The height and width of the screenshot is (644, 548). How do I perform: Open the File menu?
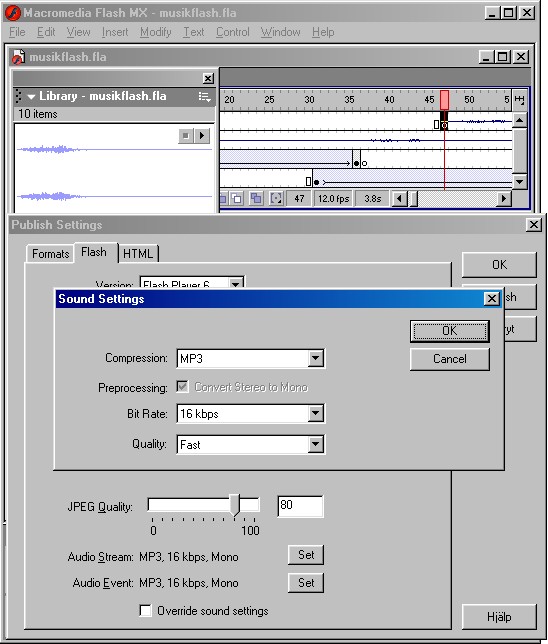coord(17,32)
